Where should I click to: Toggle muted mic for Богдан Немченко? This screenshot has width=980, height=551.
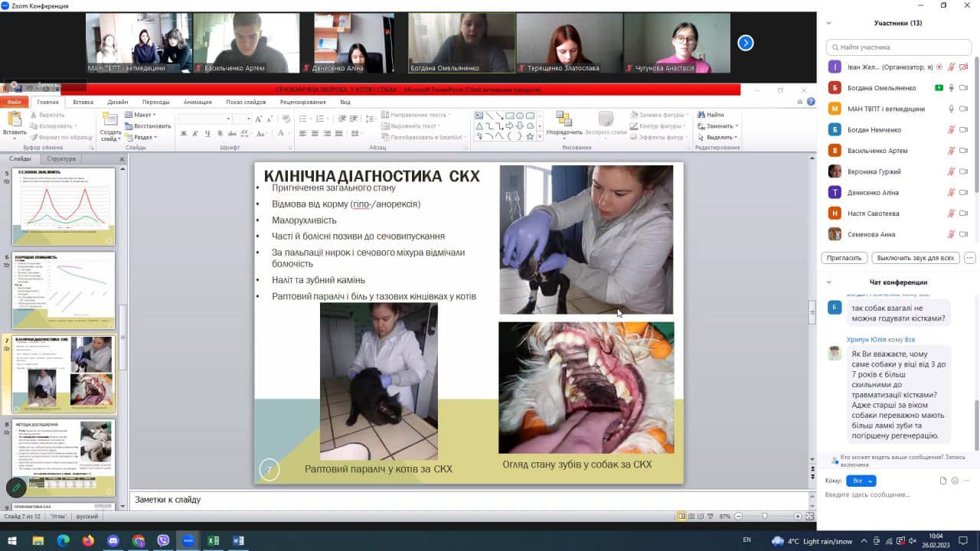pos(951,130)
